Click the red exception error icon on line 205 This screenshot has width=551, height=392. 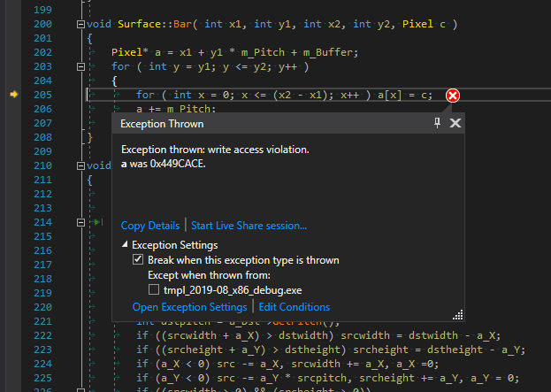click(x=453, y=96)
